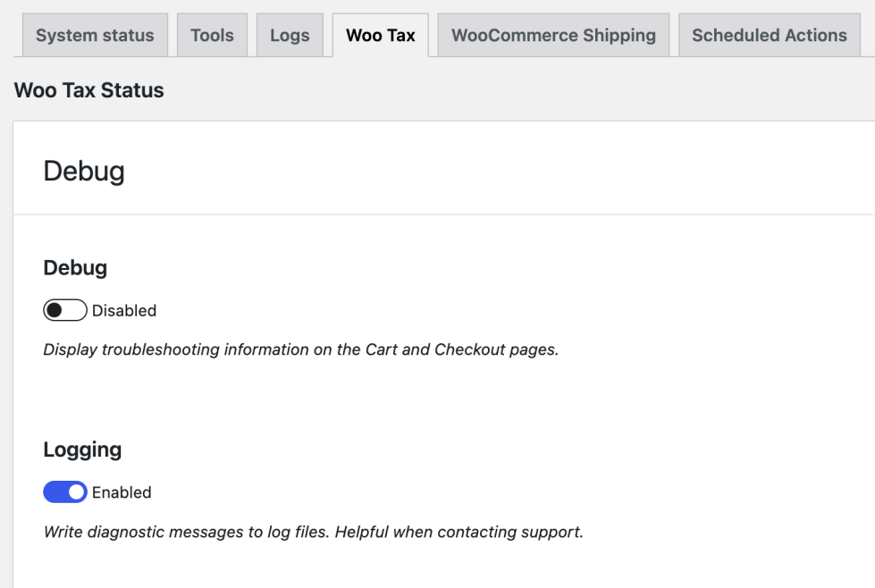Click the Enabled label beside the Logging toggle
The height and width of the screenshot is (588, 875).
click(x=122, y=492)
